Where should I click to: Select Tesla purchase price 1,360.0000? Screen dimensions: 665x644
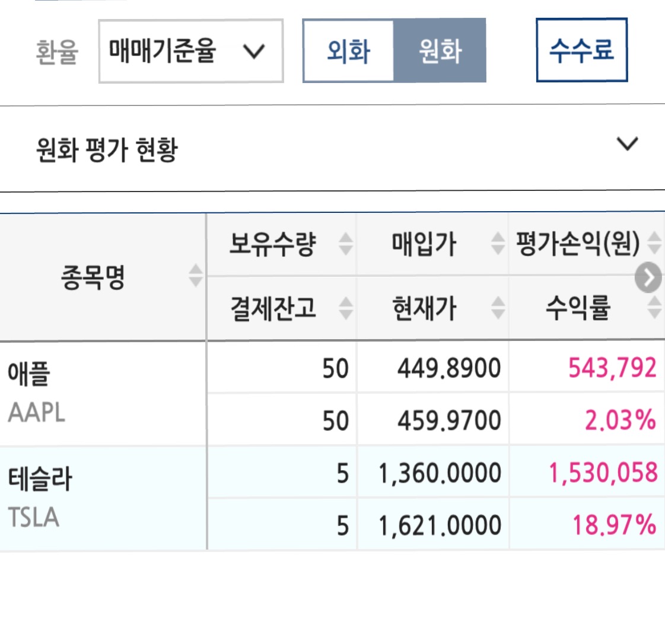(x=440, y=473)
